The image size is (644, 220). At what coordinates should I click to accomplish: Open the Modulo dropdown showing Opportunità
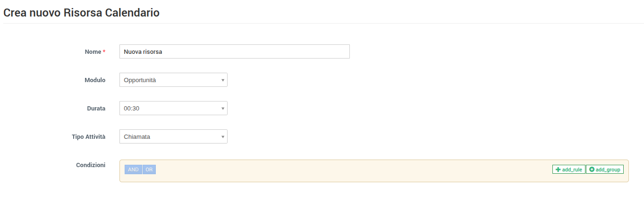(x=170, y=80)
